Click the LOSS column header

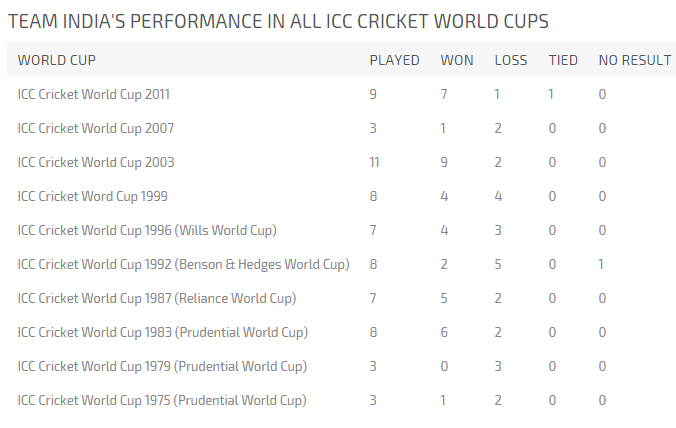[511, 60]
